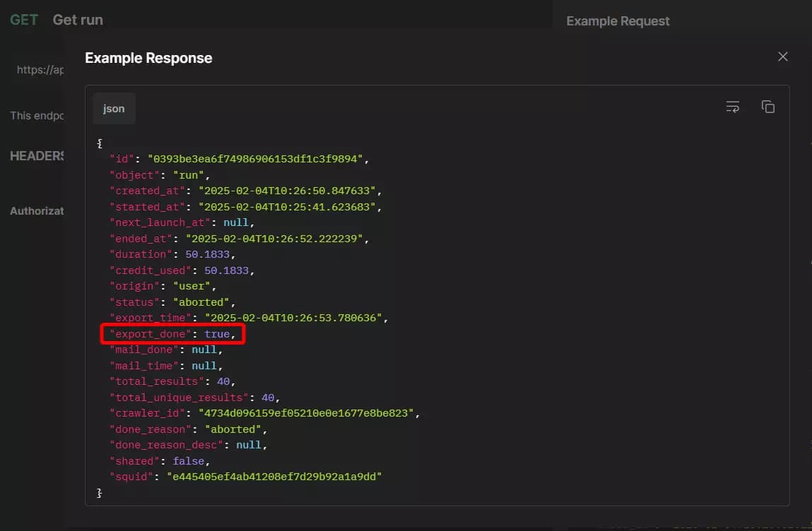The width and height of the screenshot is (812, 531).
Task: Click the "export_time" timestamp value
Action: pos(293,318)
